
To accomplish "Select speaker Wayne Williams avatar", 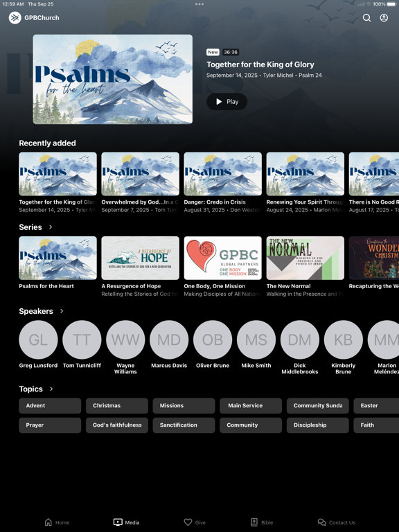I will [125, 339].
